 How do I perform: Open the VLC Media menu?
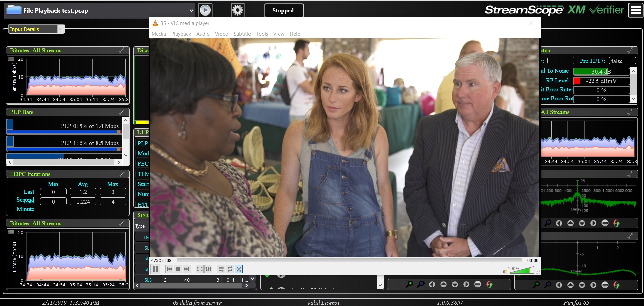159,34
